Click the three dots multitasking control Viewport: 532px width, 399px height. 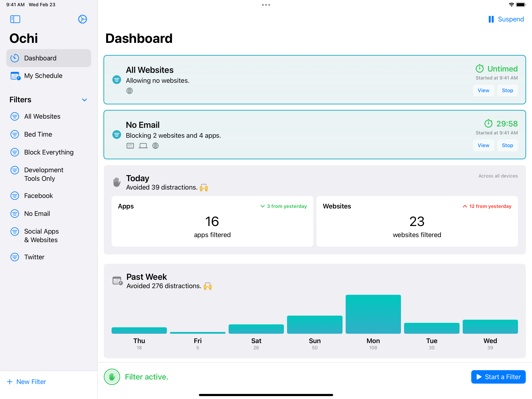266,5
